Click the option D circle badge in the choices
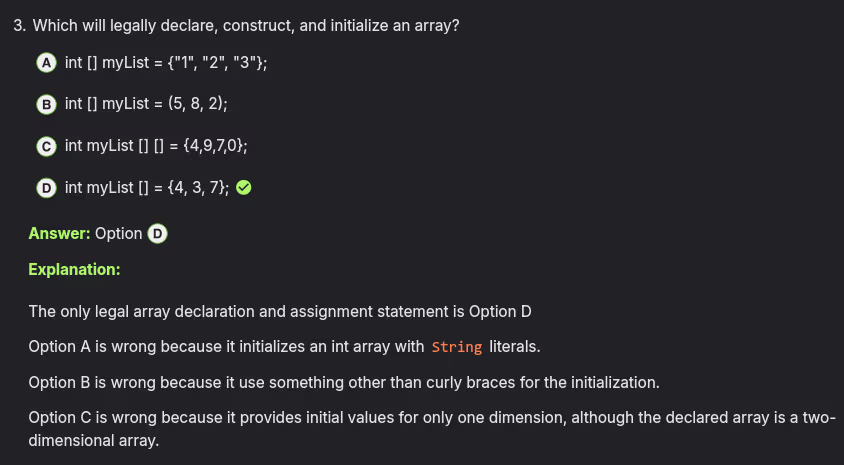The image size is (844, 465). coord(46,188)
